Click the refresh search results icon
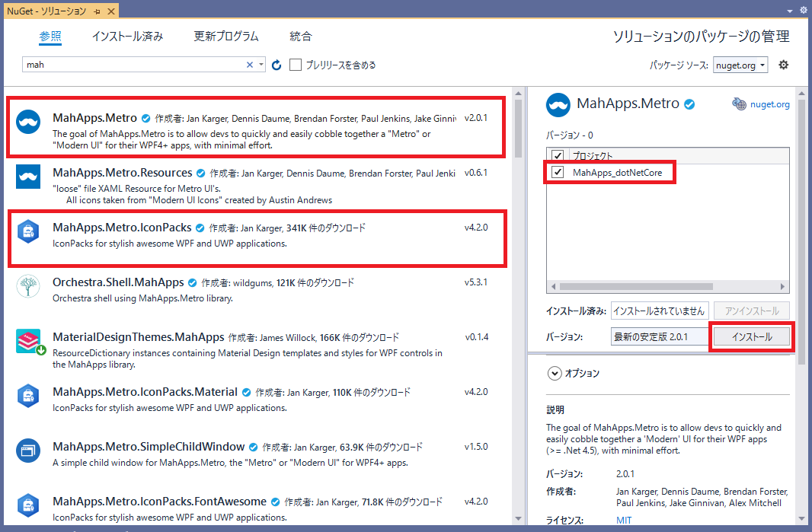Viewport: 812px width, 532px height. (277, 65)
